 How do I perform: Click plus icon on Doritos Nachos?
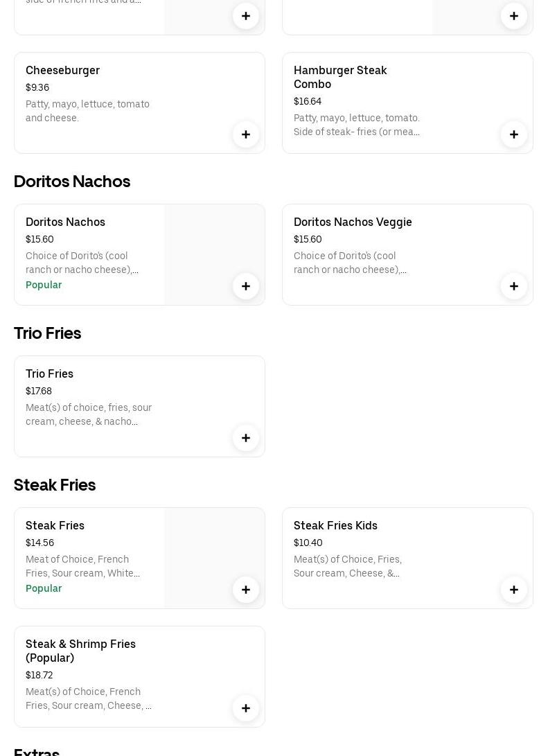[x=246, y=286]
